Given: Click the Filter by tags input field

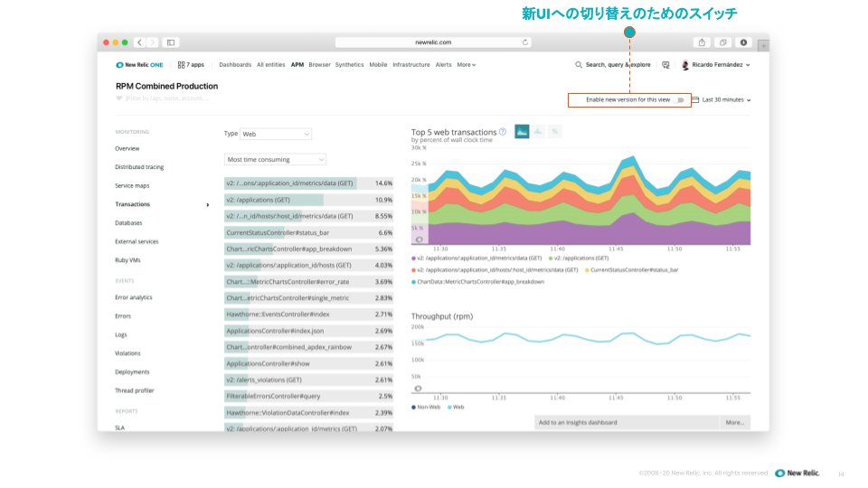Looking at the screenshot, I should click(168, 99).
